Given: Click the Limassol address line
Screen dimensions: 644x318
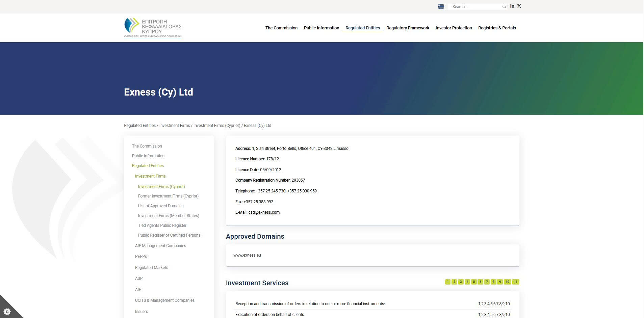Looking at the screenshot, I should coord(292,149).
